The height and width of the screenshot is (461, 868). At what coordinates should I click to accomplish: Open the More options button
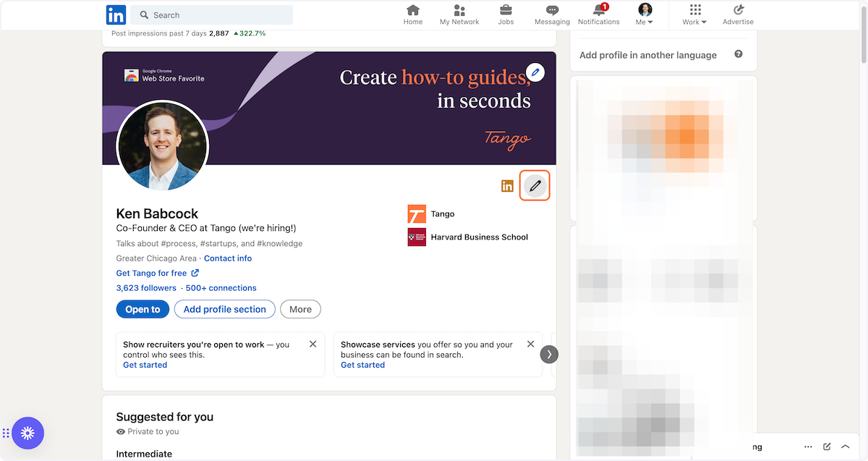click(x=300, y=309)
